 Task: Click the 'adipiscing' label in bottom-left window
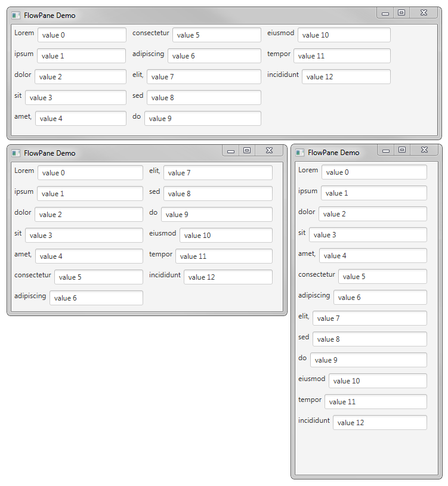coord(30,296)
